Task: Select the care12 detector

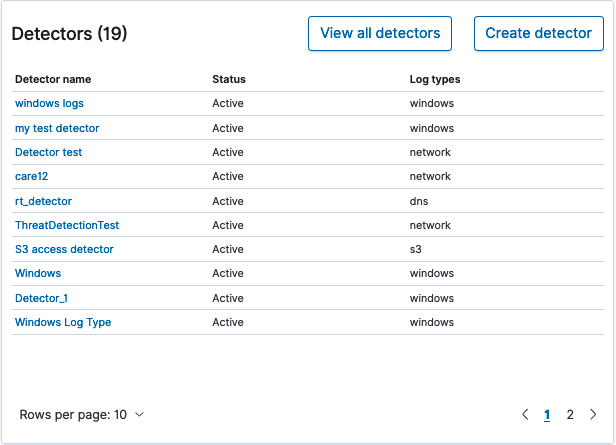Action: click(31, 176)
